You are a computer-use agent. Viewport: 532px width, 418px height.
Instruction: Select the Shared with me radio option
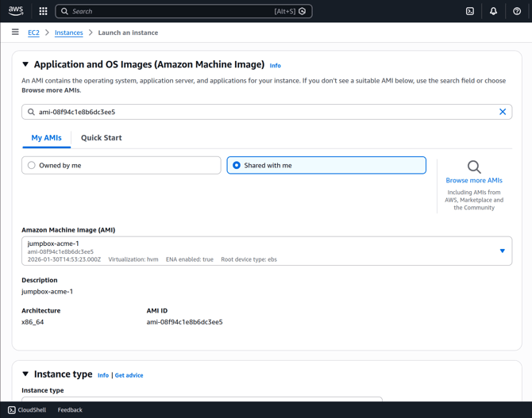(237, 165)
